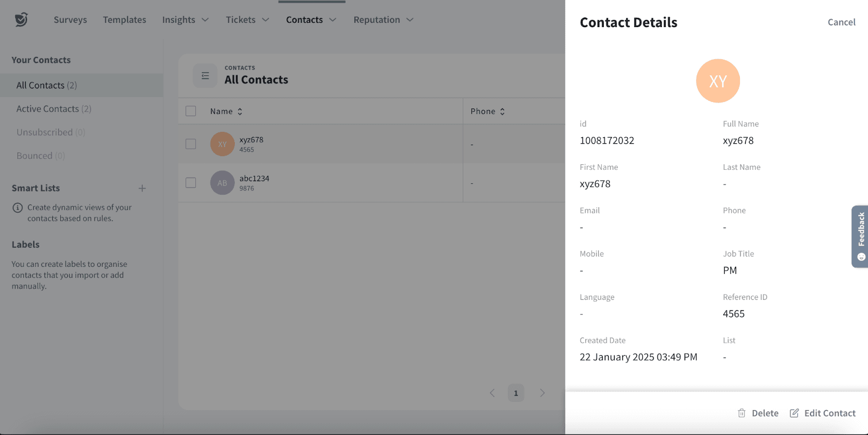Go to previous page arrow
868x435 pixels.
tap(492, 393)
